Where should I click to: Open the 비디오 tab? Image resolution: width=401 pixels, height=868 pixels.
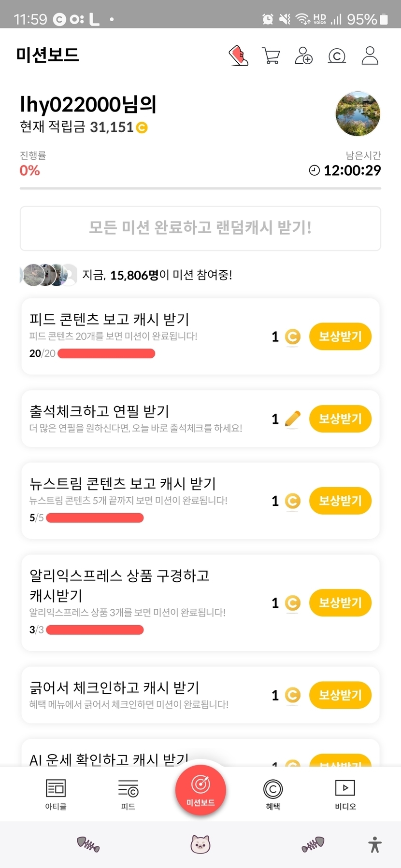(x=345, y=794)
